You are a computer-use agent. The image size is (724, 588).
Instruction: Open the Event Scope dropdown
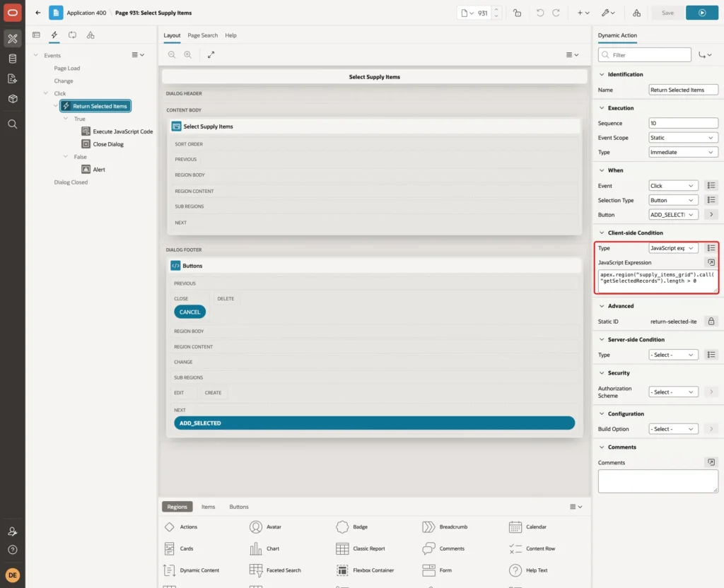click(683, 138)
